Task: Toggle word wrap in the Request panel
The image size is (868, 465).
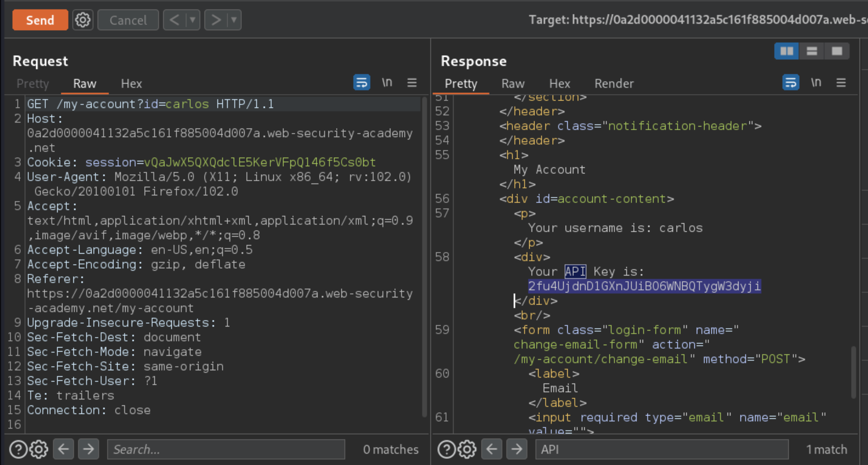Action: point(361,82)
